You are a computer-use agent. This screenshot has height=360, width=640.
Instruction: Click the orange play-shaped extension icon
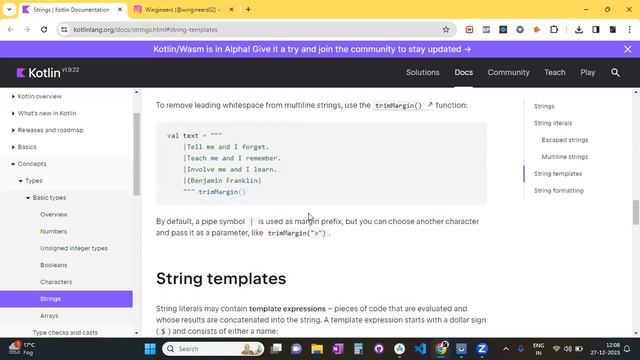(537, 29)
